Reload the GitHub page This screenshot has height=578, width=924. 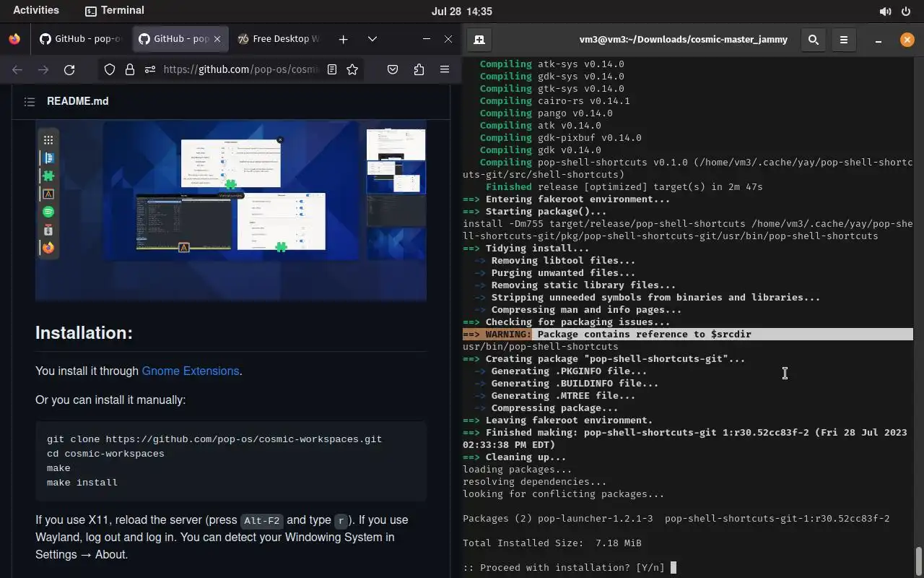tap(69, 69)
